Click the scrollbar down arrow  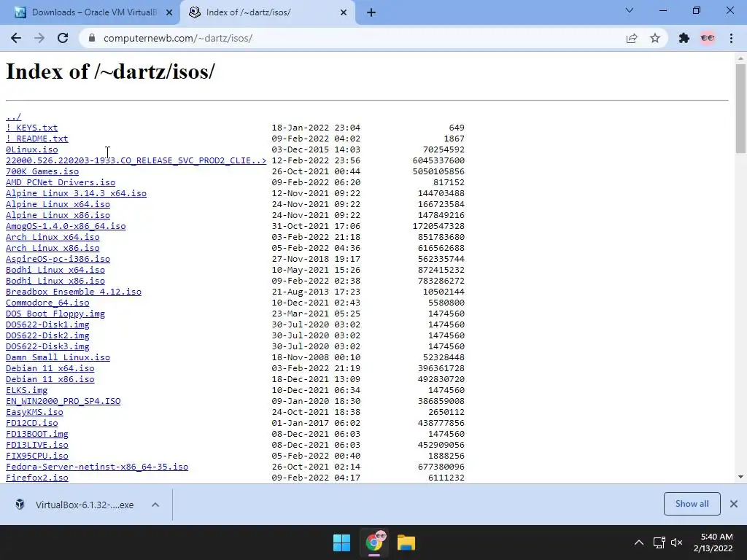[740, 477]
